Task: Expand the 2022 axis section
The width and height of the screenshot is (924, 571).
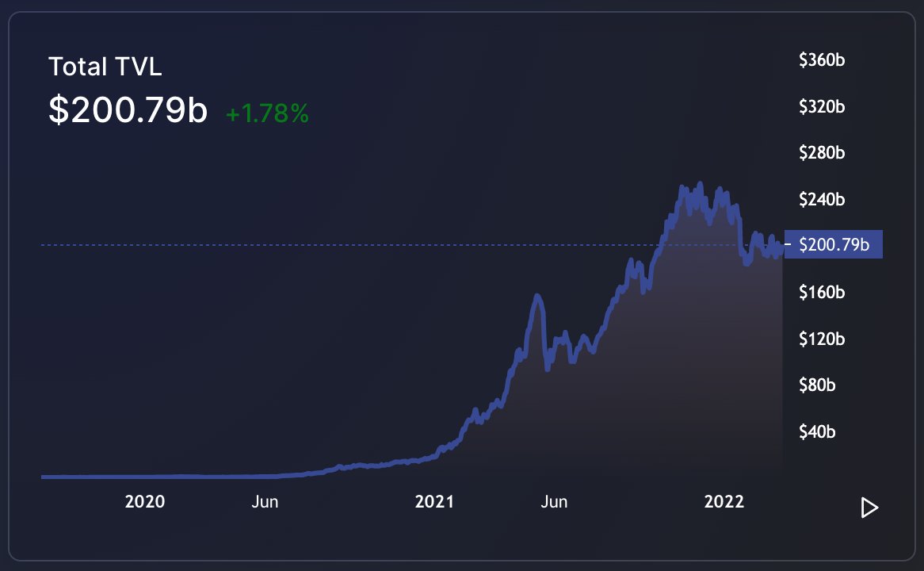Action: [x=724, y=501]
